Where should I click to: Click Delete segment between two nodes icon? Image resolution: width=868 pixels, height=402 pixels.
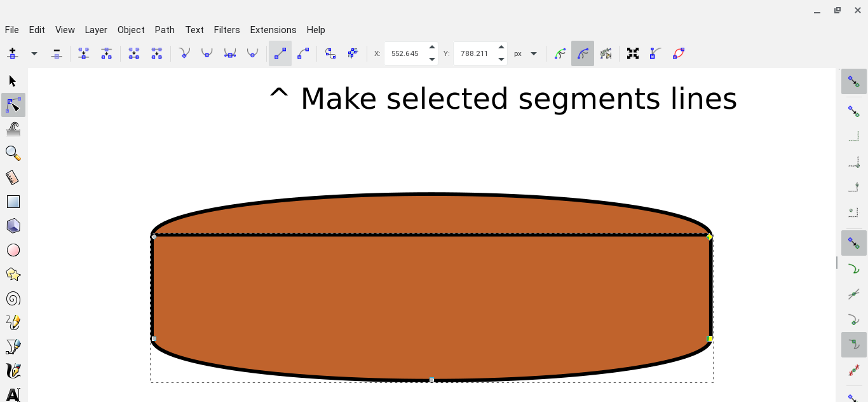[x=156, y=53]
